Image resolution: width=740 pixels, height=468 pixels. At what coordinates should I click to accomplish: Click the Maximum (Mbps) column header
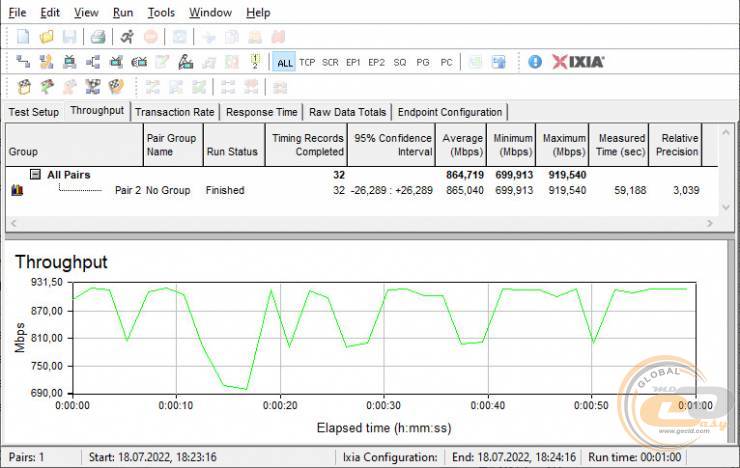pyautogui.click(x=562, y=145)
